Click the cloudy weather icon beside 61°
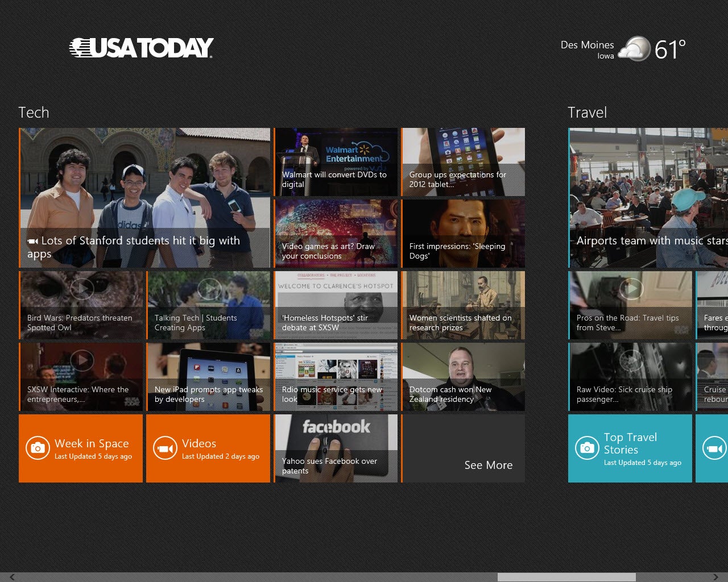Screen dimensions: 728x582 click(x=634, y=49)
